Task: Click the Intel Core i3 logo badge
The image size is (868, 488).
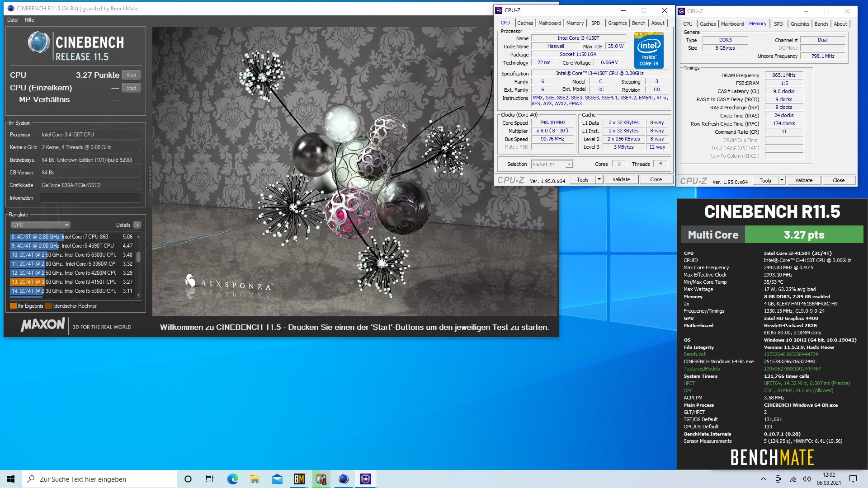Action: [648, 50]
